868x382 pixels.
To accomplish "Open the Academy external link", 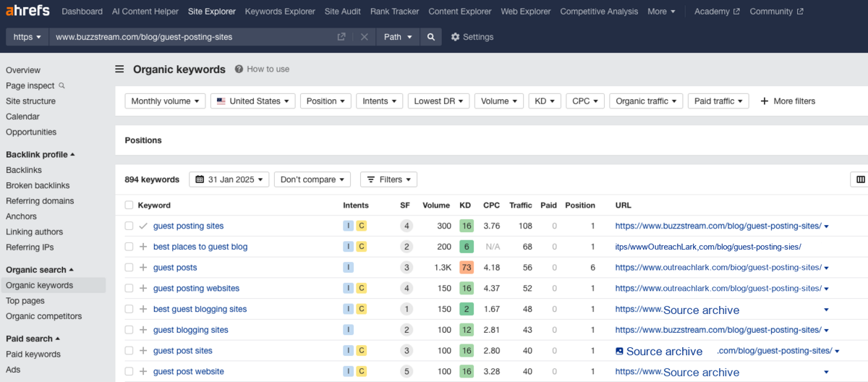I will click(x=717, y=12).
